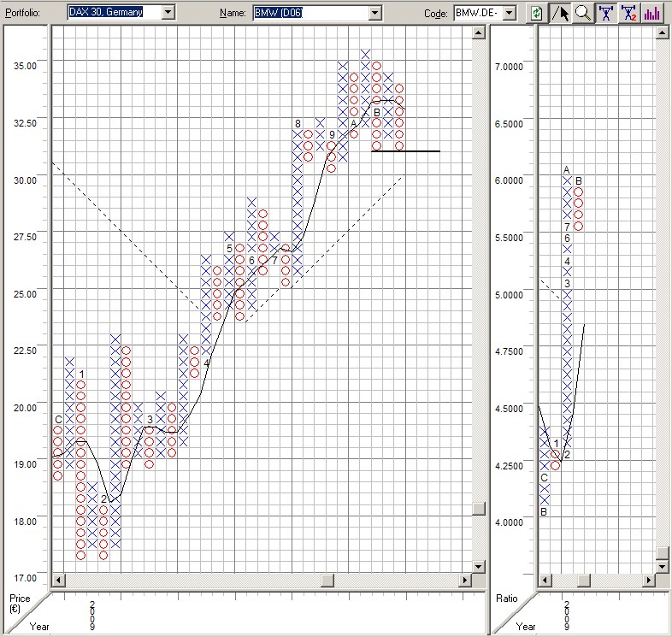The height and width of the screenshot is (637, 672).
Task: Click the X2 point-and-figure icon
Action: [629, 13]
